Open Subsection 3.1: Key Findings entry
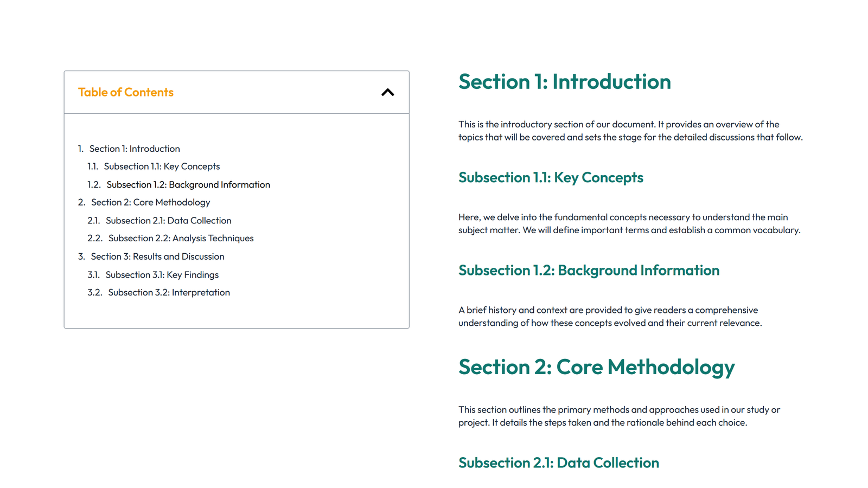 point(162,274)
